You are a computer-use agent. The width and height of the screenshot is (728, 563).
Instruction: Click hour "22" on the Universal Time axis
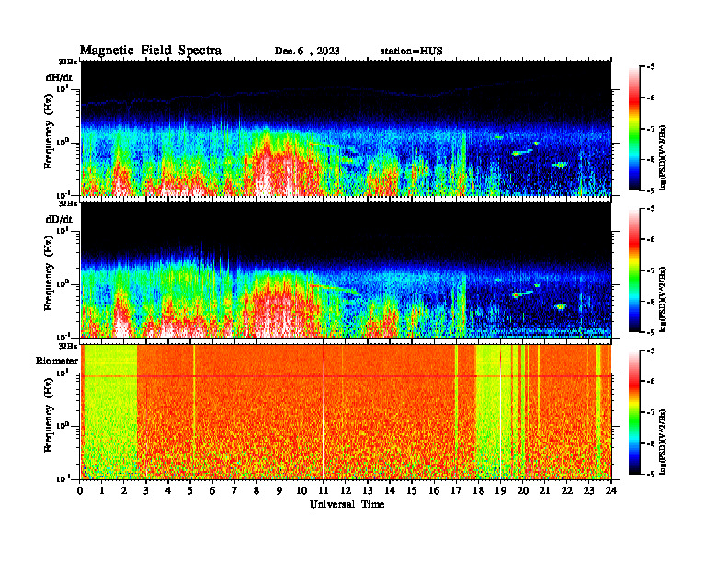pos(567,490)
